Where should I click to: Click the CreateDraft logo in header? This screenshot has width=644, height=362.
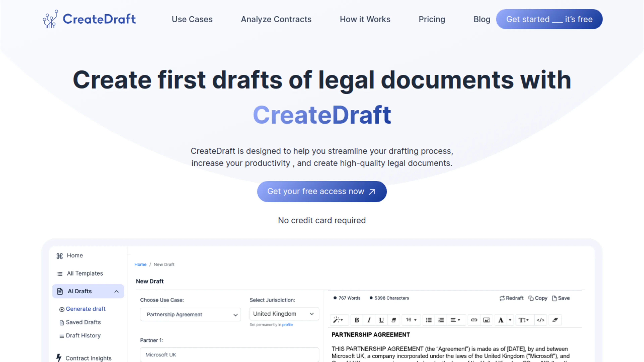89,19
